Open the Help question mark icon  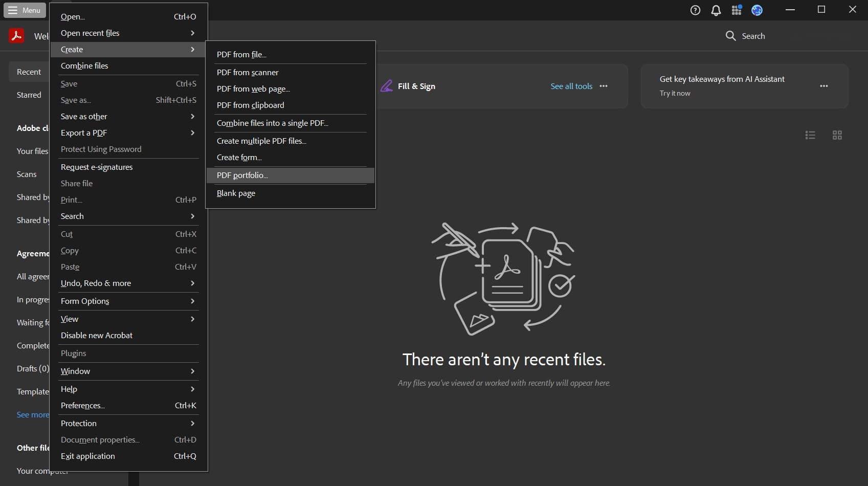pos(695,10)
